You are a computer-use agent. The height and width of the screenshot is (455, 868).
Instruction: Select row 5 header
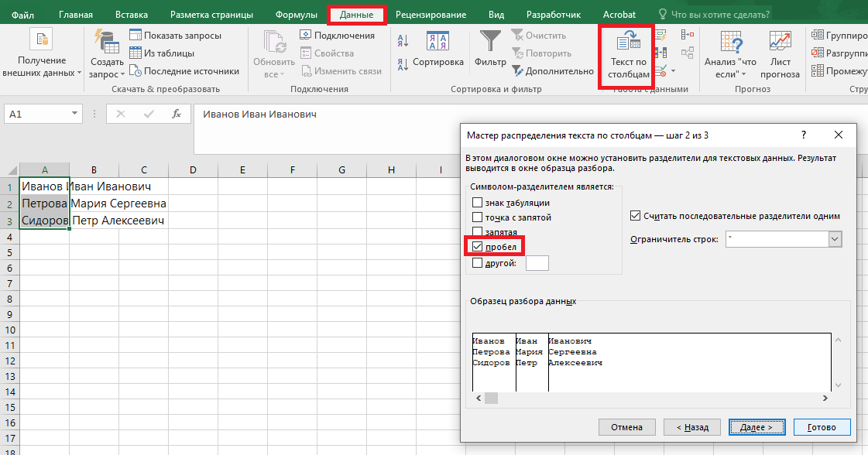click(9, 252)
